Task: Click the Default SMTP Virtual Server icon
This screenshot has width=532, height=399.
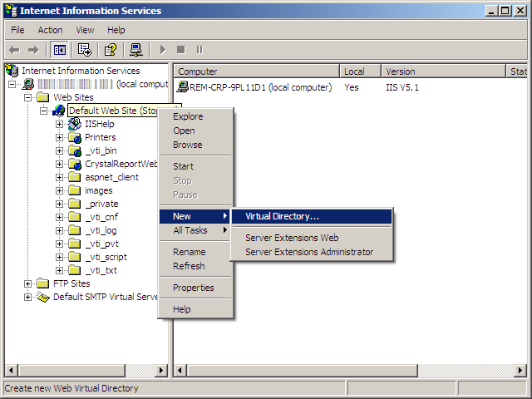Action: [x=43, y=297]
